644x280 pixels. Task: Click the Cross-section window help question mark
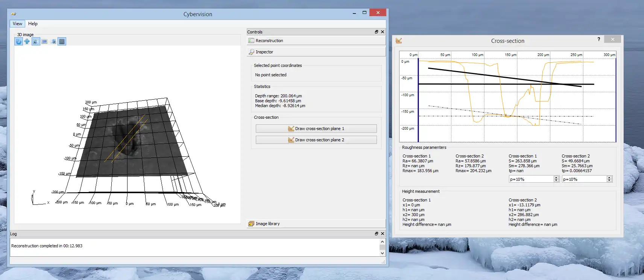click(x=599, y=39)
